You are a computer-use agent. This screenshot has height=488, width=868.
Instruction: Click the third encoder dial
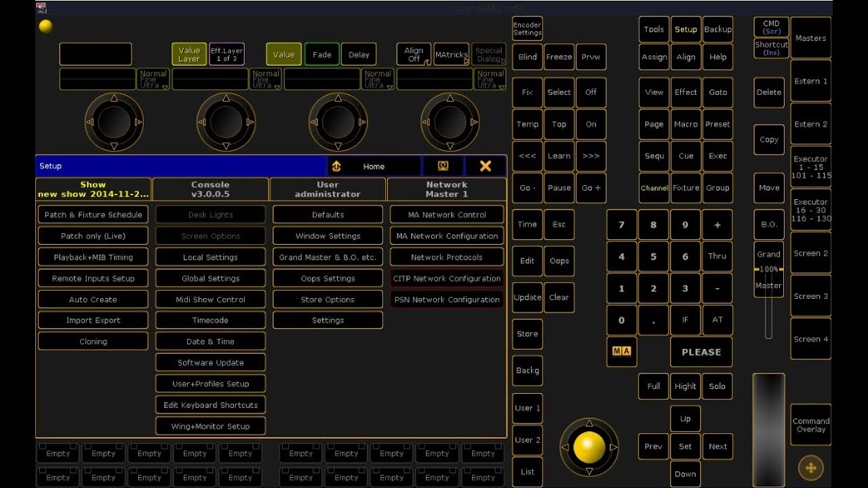click(338, 122)
